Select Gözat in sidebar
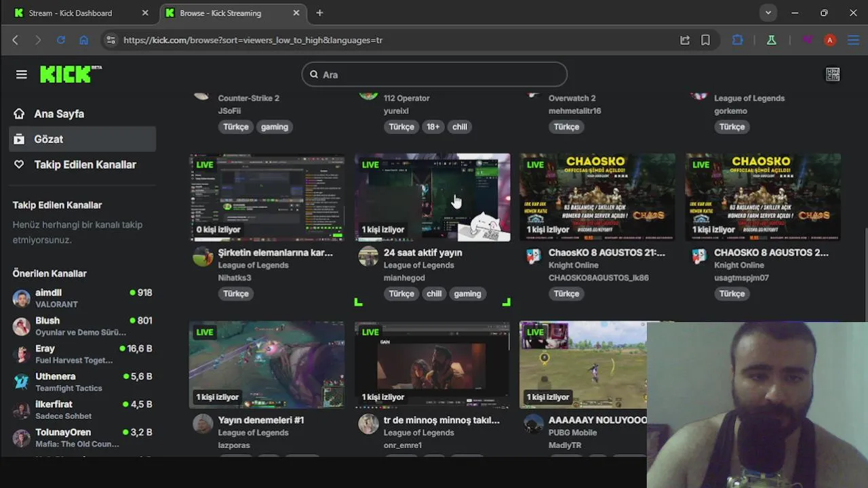Screen dimensions: 868x488 83,139
